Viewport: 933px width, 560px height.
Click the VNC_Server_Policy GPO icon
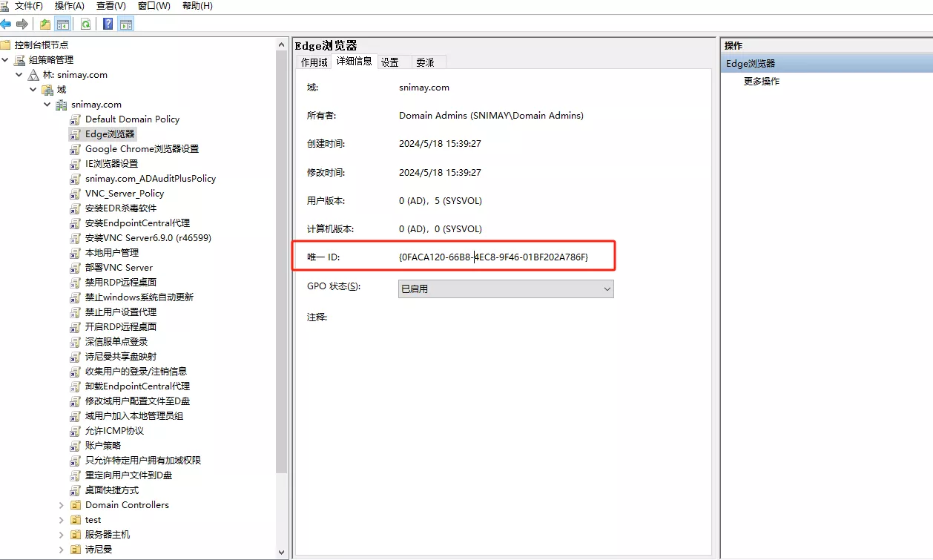[75, 194]
